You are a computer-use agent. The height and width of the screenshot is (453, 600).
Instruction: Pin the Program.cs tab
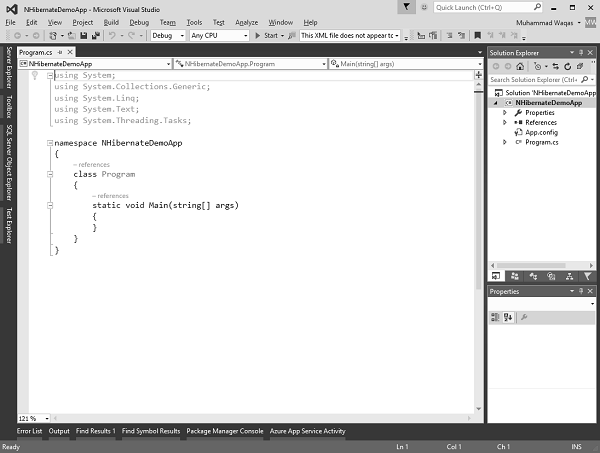point(60,52)
